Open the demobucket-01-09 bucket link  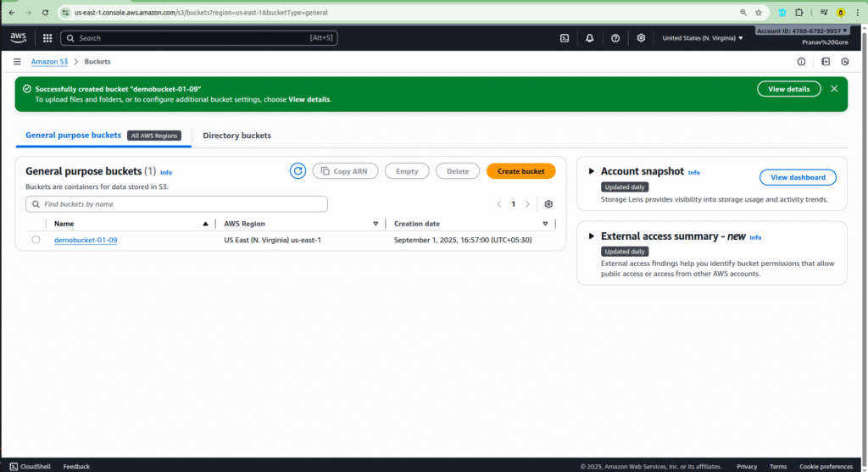[86, 240]
